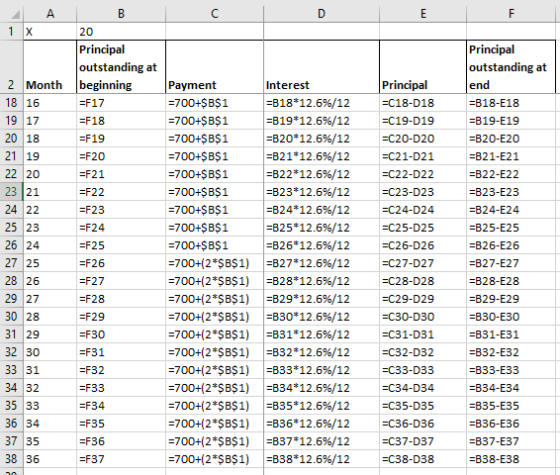Select column C header
Image resolution: width=560 pixels, height=475 pixels.
[214, 14]
